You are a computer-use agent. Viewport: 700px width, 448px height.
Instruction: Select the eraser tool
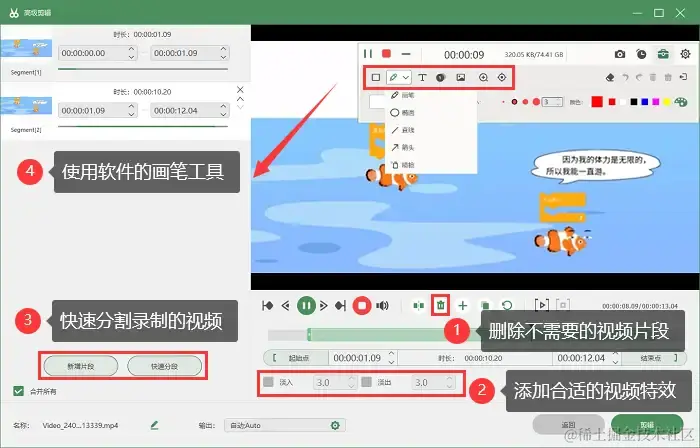click(610, 78)
